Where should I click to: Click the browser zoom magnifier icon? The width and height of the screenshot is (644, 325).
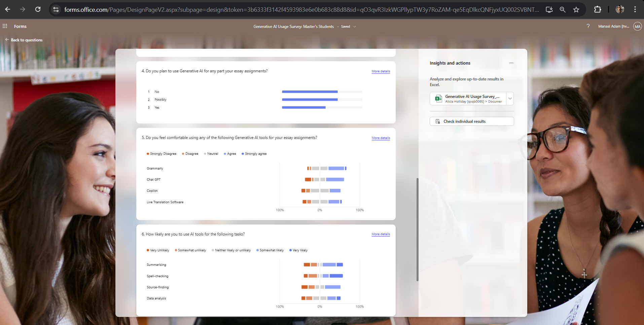(562, 9)
